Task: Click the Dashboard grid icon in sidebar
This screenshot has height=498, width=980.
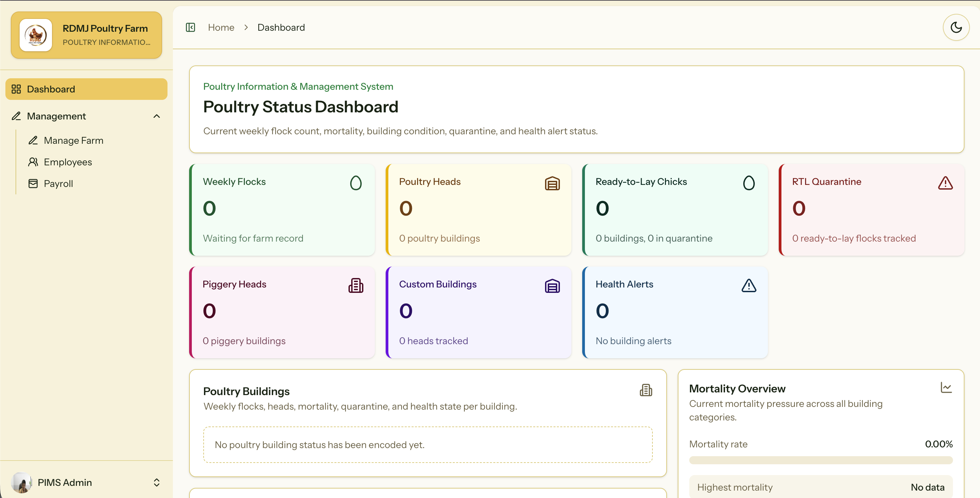Action: pyautogui.click(x=16, y=89)
